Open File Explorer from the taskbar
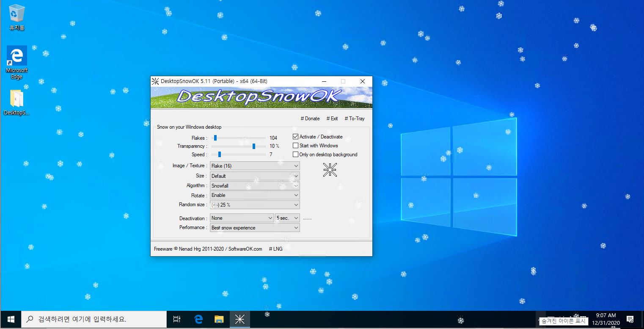Image resolution: width=644 pixels, height=329 pixels. point(219,319)
